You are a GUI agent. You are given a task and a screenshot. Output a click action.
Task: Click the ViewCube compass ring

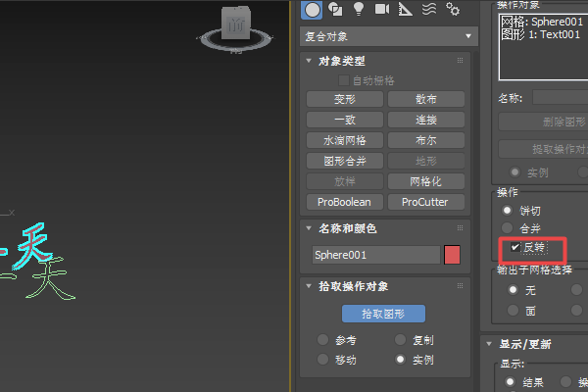[236, 39]
